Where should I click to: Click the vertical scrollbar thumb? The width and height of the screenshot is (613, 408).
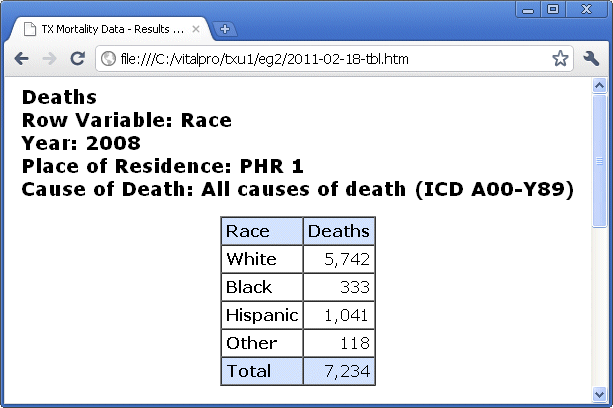click(x=599, y=160)
